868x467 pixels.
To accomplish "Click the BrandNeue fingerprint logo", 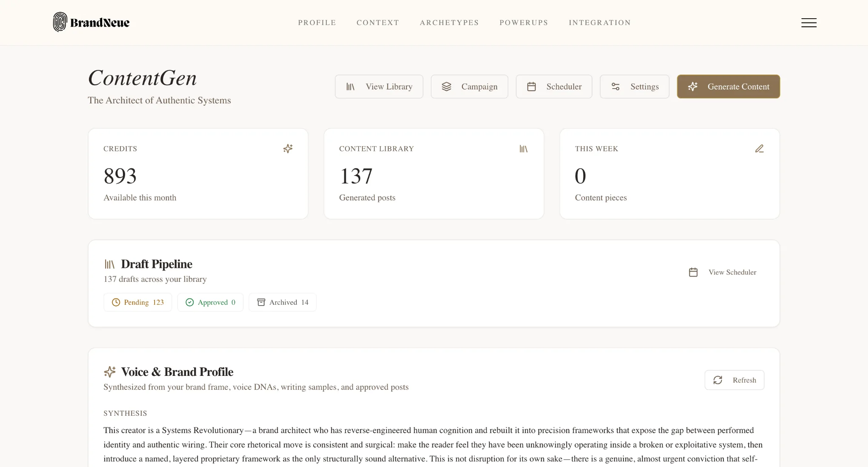I will click(60, 22).
